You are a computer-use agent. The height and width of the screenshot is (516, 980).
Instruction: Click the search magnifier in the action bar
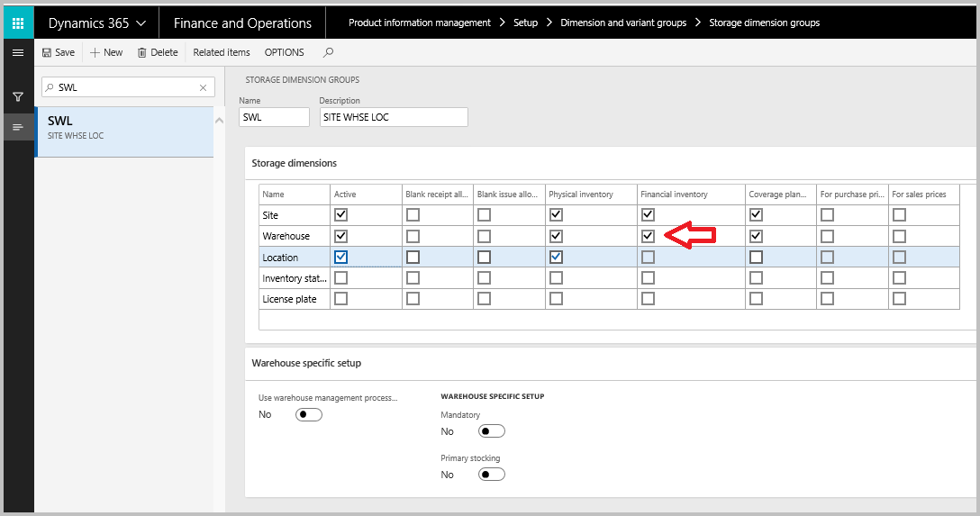click(x=328, y=52)
